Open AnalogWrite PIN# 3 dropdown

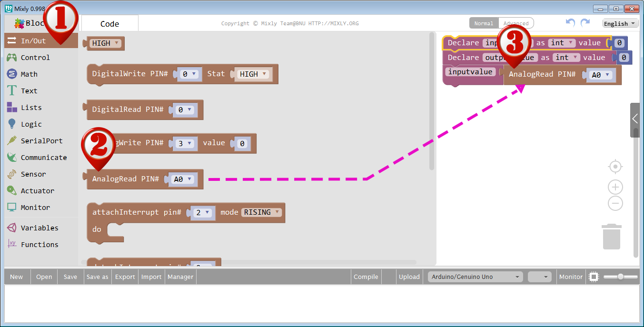(x=185, y=143)
